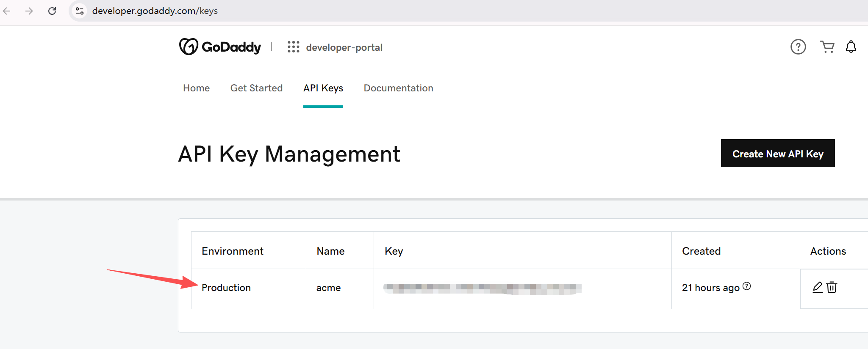Image resolution: width=868 pixels, height=349 pixels.
Task: Open the help question mark icon
Action: point(798,47)
